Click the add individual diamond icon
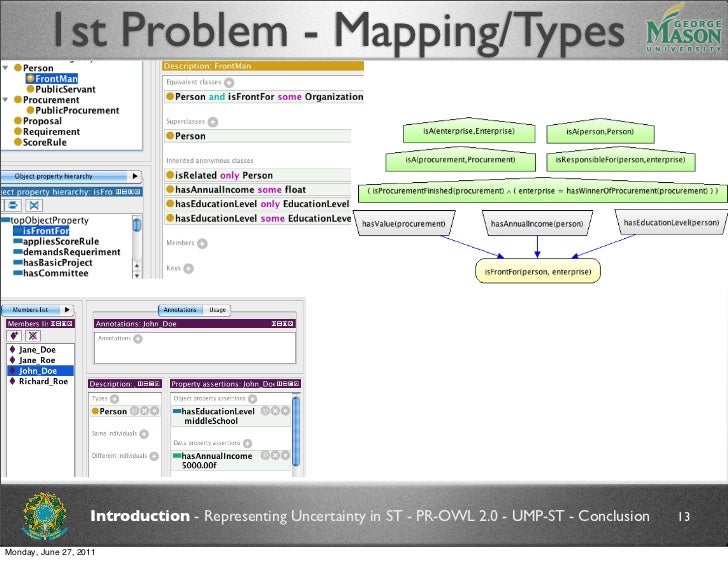Viewport: 728px width, 561px height. [x=14, y=335]
